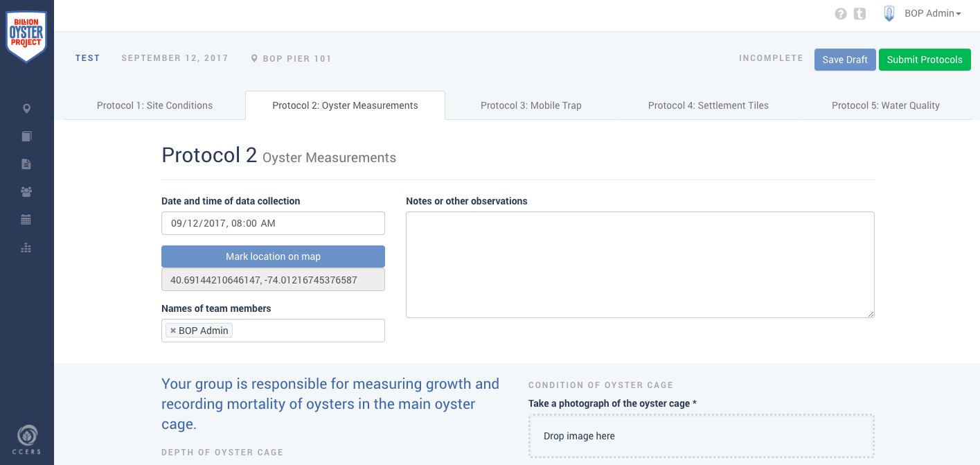Open the book icon in sidebar
The image size is (980, 465).
pos(26,137)
